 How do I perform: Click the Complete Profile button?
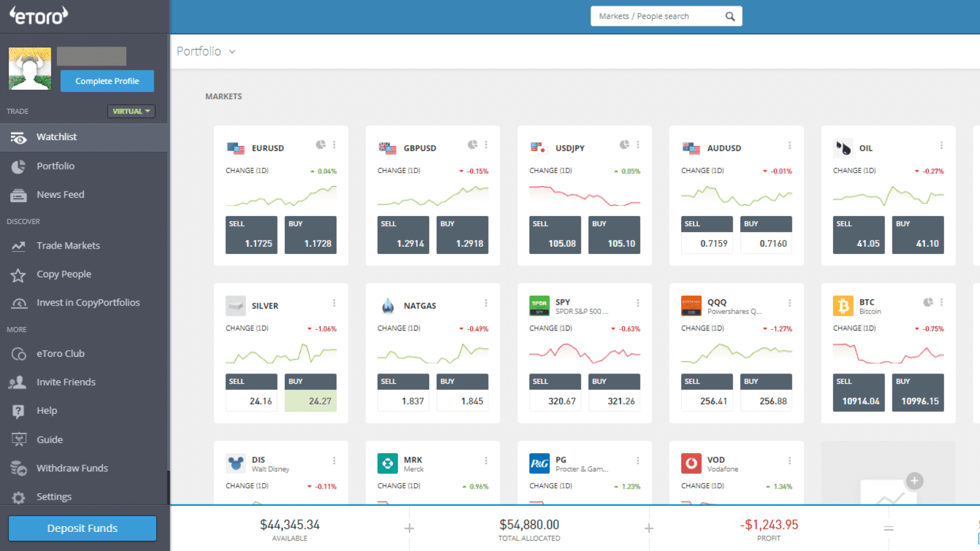pyautogui.click(x=107, y=81)
